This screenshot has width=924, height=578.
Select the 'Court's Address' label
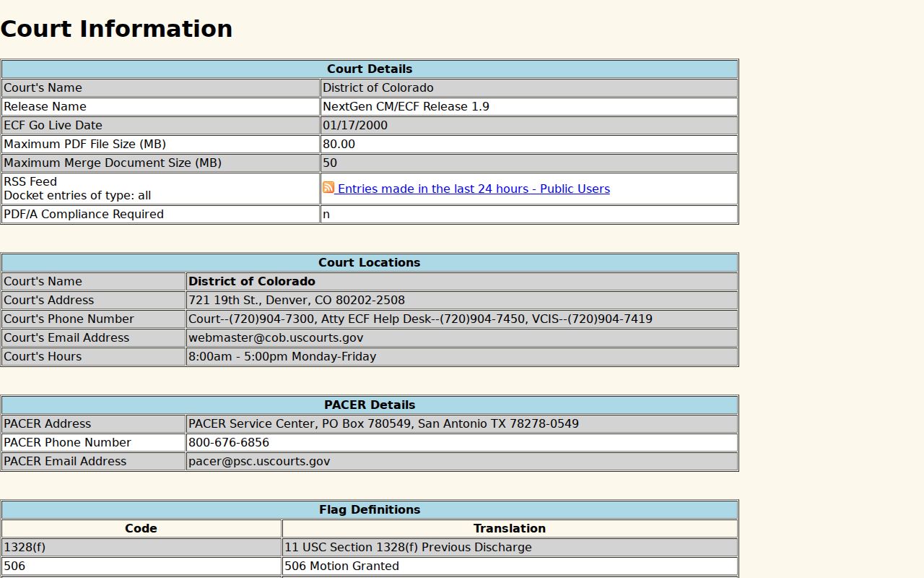pyautogui.click(x=49, y=301)
